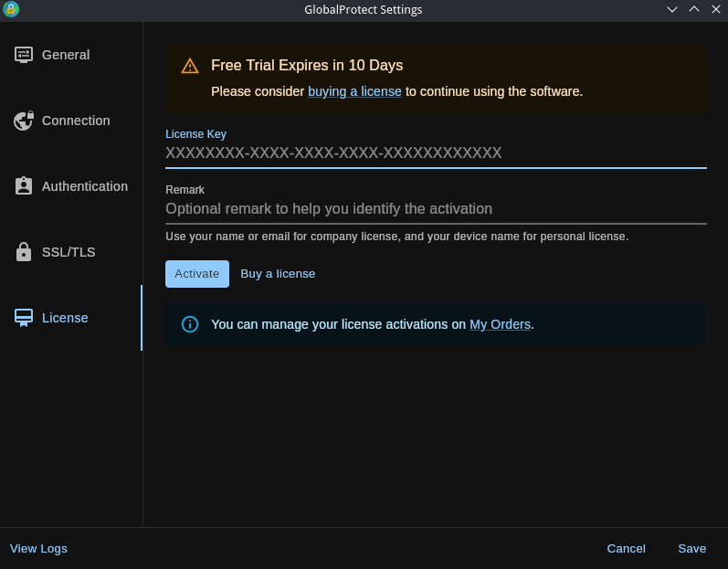Viewport: 728px width, 569px height.
Task: Open View Logs
Action: pyautogui.click(x=38, y=549)
